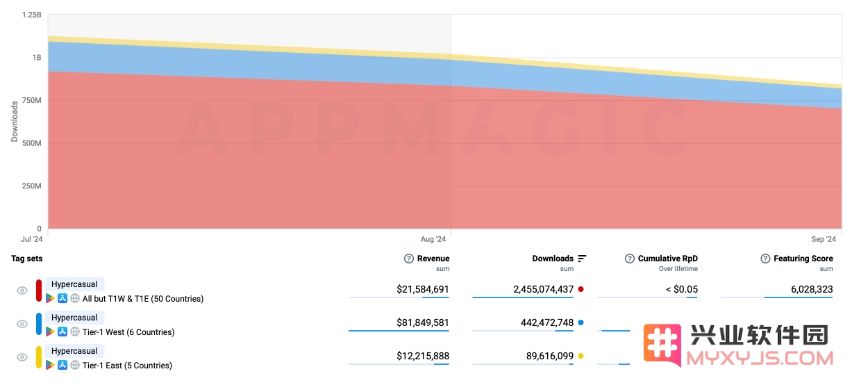Open the Featuring Score help icon
Image resolution: width=846 pixels, height=382 pixels.
(765, 259)
